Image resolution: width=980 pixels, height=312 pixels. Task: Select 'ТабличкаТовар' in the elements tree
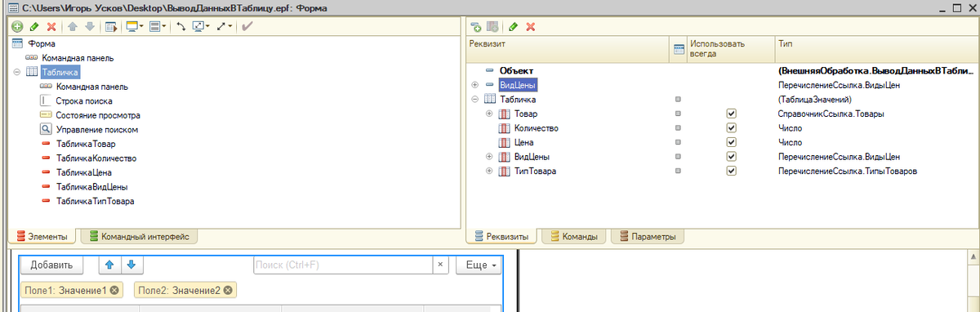(x=86, y=144)
